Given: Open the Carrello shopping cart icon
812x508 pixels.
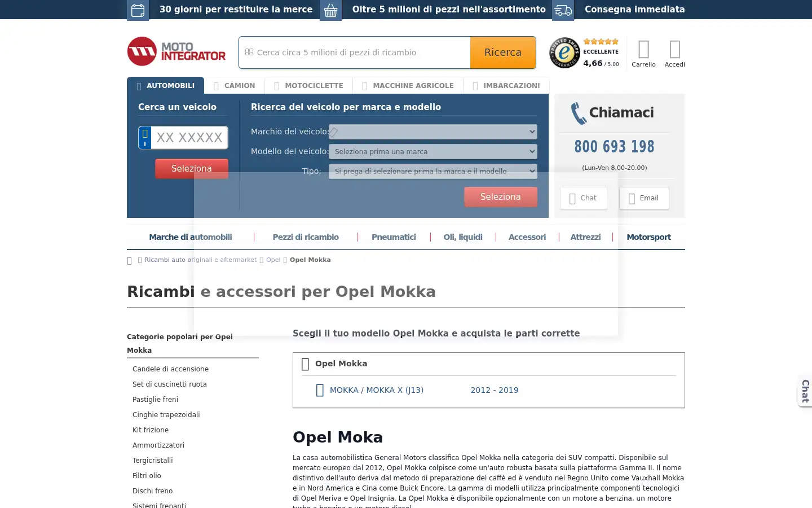Looking at the screenshot, I should point(643,50).
